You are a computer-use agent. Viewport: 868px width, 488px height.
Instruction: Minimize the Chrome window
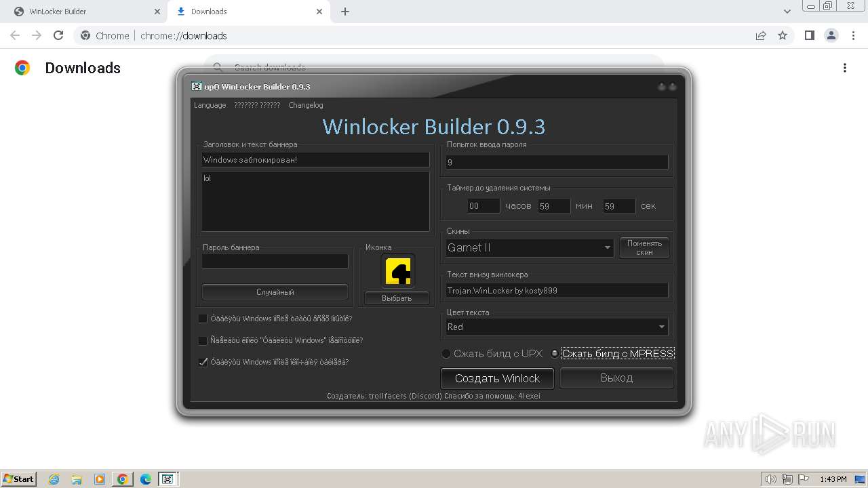tap(810, 6)
